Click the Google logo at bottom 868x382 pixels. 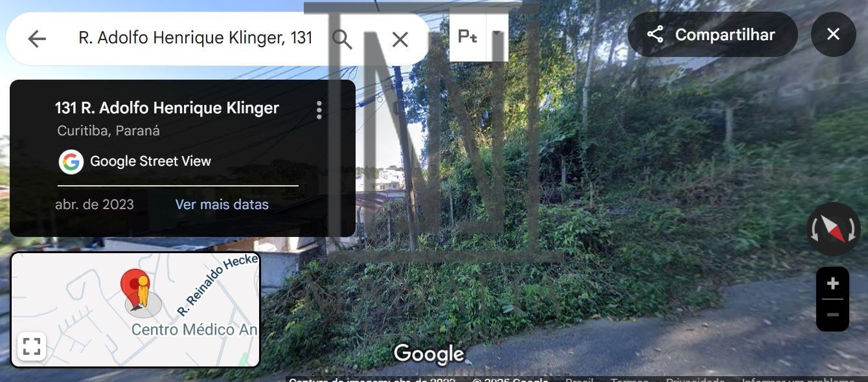[429, 354]
